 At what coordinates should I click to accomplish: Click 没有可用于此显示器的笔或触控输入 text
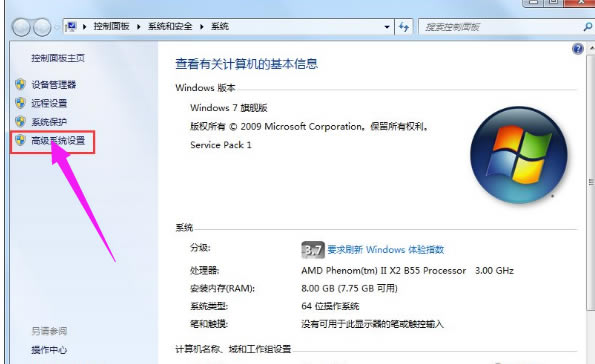coord(372,324)
